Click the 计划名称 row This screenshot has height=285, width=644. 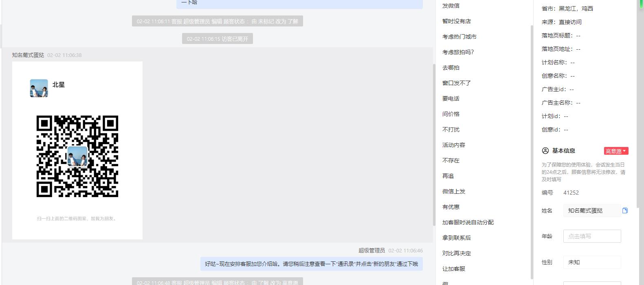(558, 62)
